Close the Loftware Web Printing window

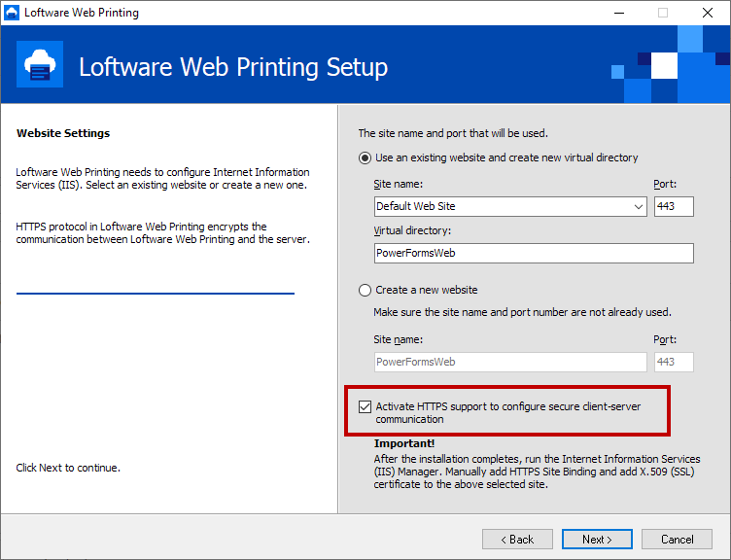[708, 13]
